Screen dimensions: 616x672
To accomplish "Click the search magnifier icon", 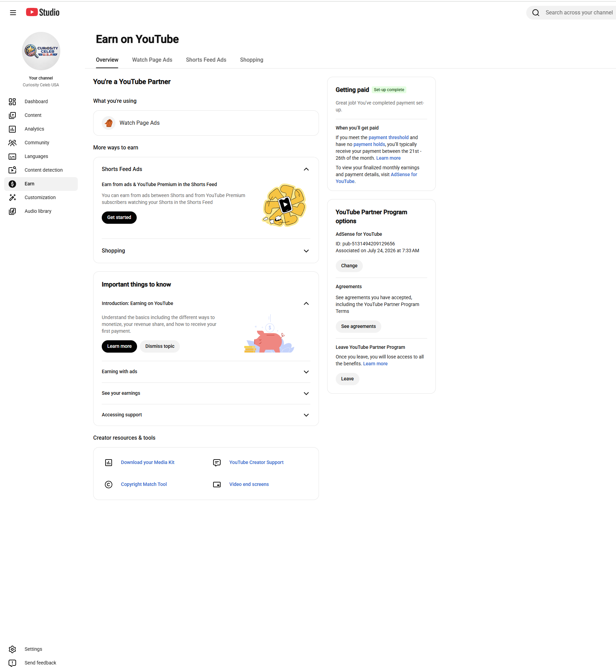I will (536, 13).
